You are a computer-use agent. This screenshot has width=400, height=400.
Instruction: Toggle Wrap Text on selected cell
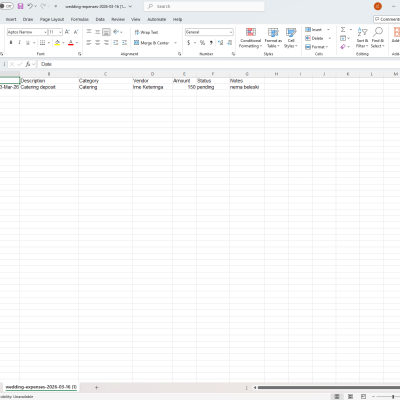[x=146, y=32]
